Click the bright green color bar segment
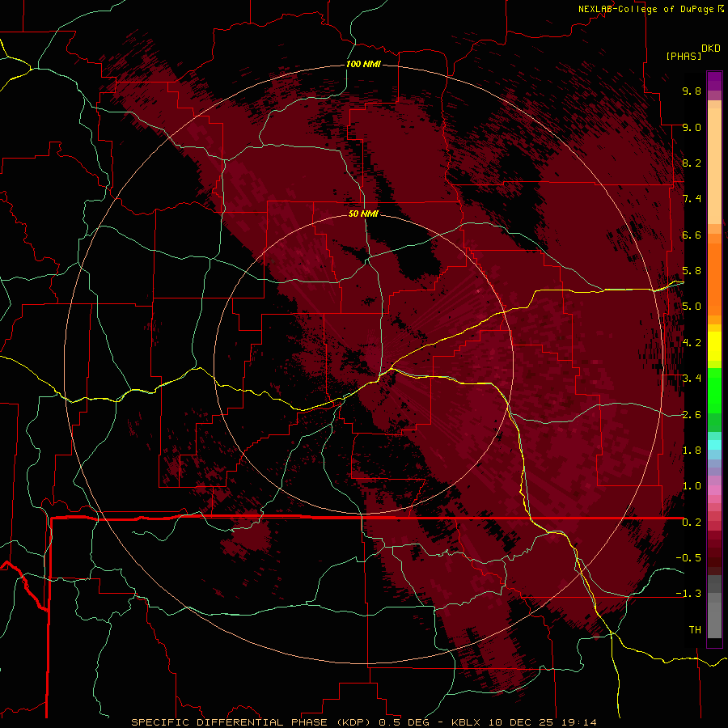Viewport: 728px width, 728px height. pos(714,391)
